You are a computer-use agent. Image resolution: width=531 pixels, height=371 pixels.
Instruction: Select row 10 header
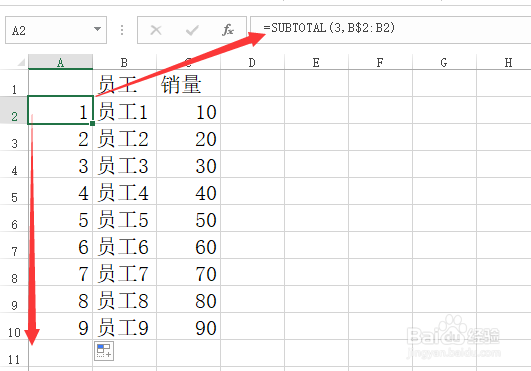click(x=14, y=326)
